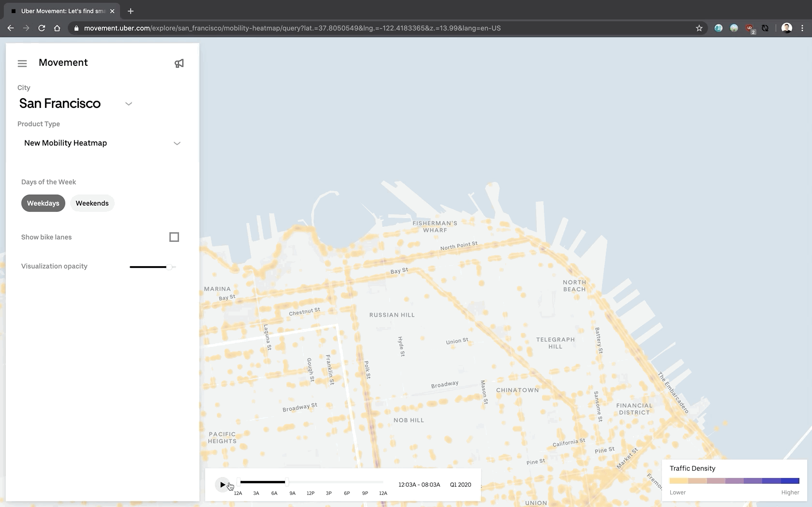The height and width of the screenshot is (507, 812).
Task: Expand the Product Type dropdown chevron
Action: click(x=177, y=143)
